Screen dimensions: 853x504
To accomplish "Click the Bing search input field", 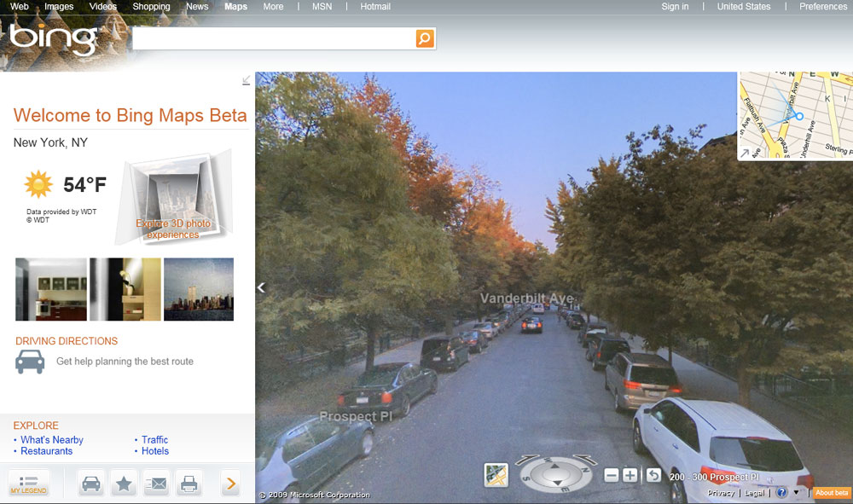I will click(x=274, y=38).
